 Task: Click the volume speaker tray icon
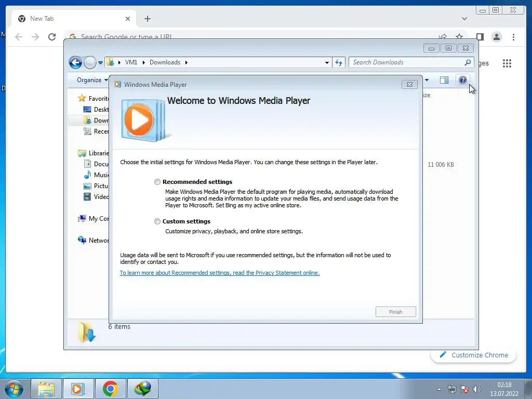[477, 389]
